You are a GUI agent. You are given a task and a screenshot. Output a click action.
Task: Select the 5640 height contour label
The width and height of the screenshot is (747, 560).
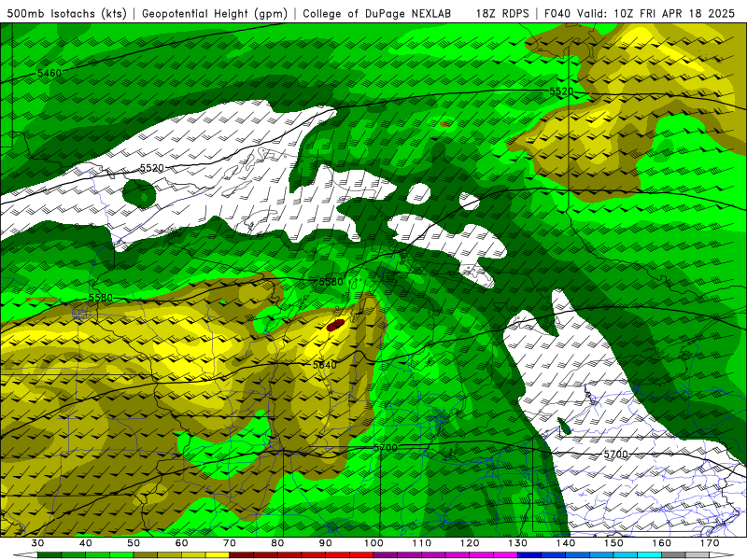(x=324, y=365)
